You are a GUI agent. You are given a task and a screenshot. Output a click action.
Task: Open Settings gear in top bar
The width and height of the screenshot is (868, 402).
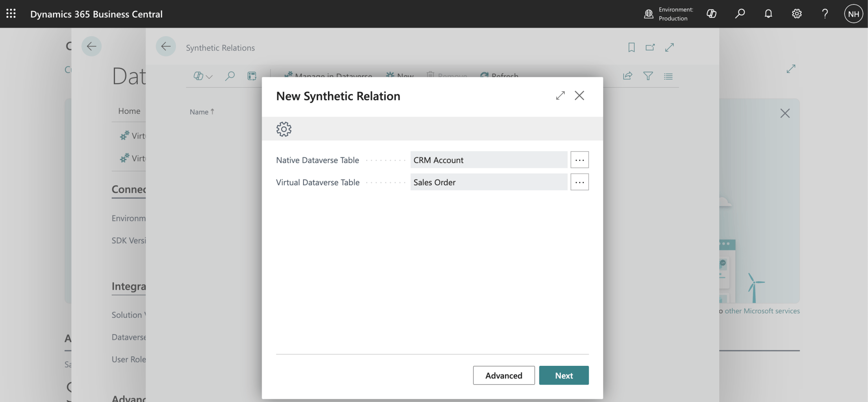coord(796,14)
